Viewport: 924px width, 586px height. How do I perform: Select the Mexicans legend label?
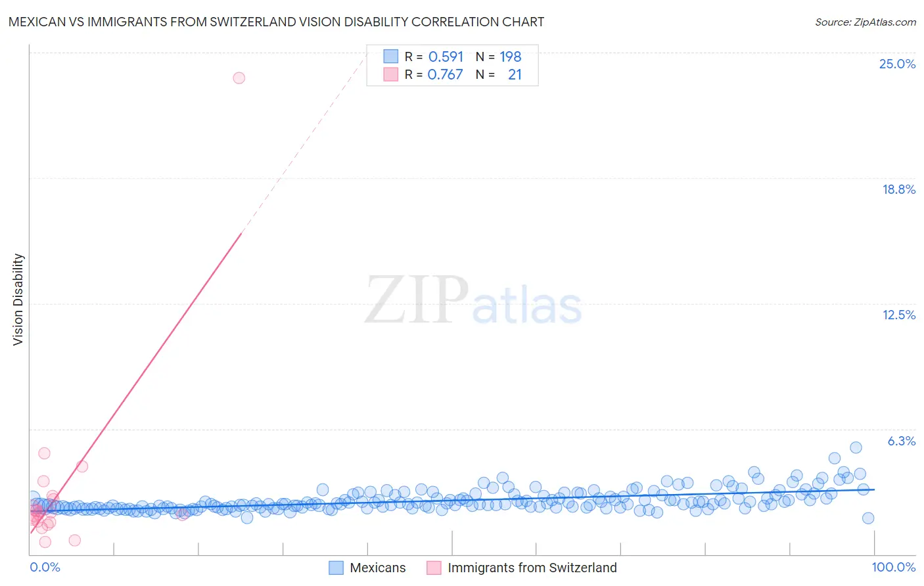378,568
